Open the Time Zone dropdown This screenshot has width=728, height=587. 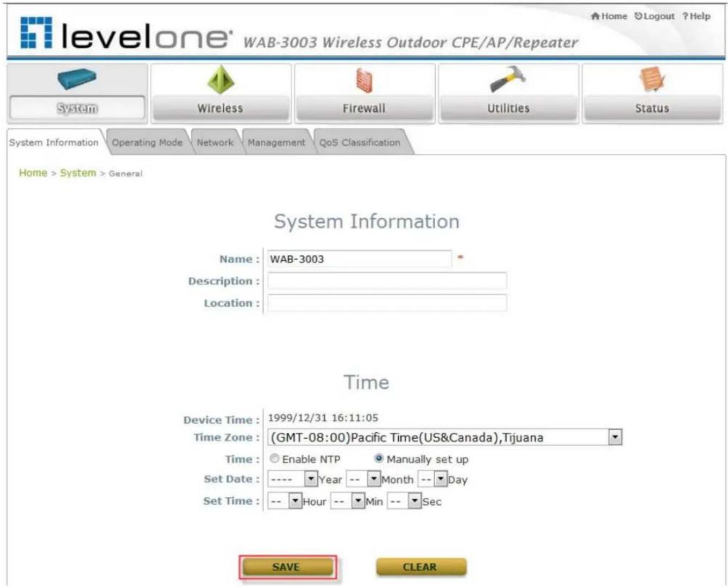pyautogui.click(x=445, y=437)
